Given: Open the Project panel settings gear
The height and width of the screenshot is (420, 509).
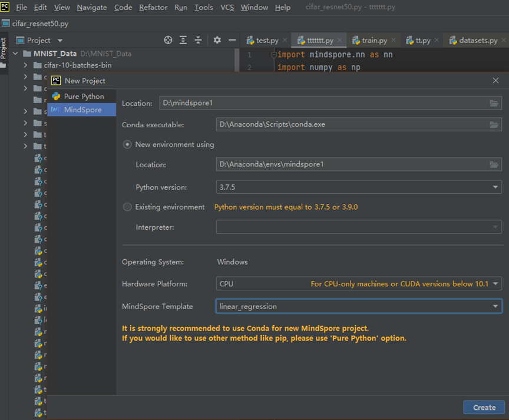Looking at the screenshot, I should pos(217,40).
